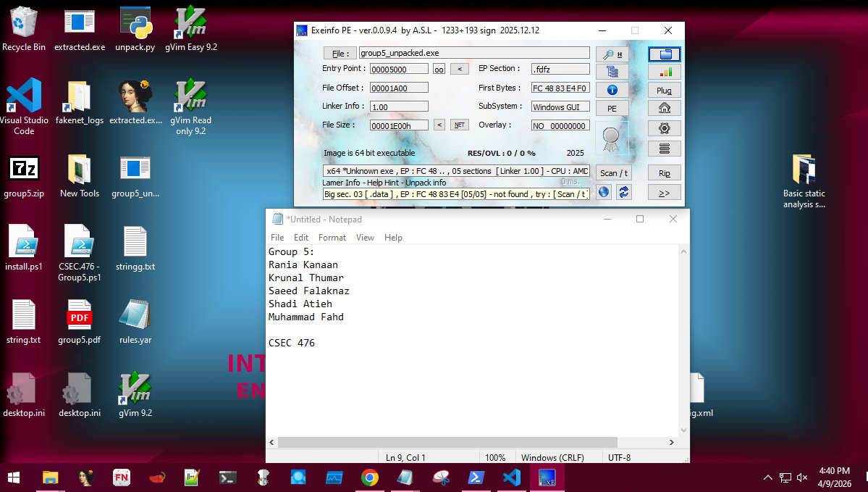Click the oo button beside Entry Point

pos(439,70)
